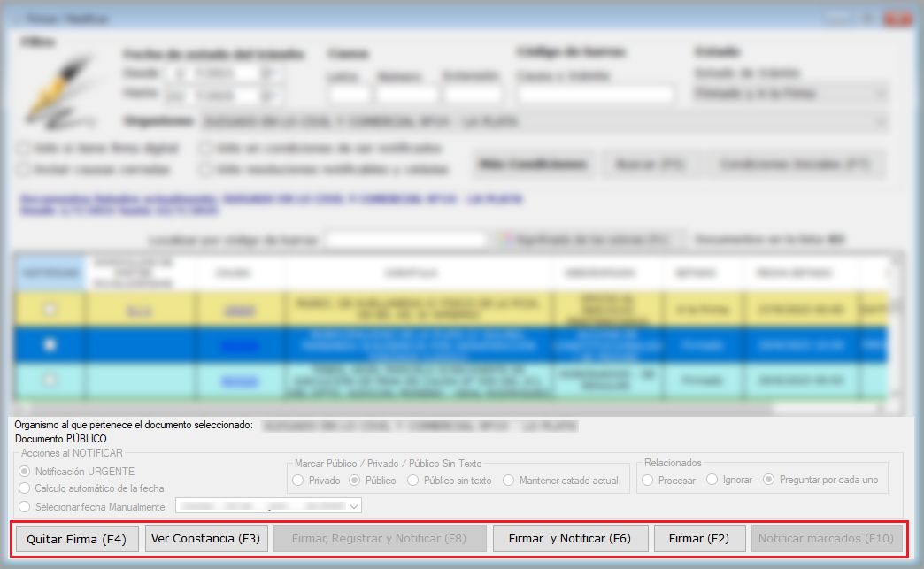Click Ver Constancia (F3)

[x=205, y=538]
